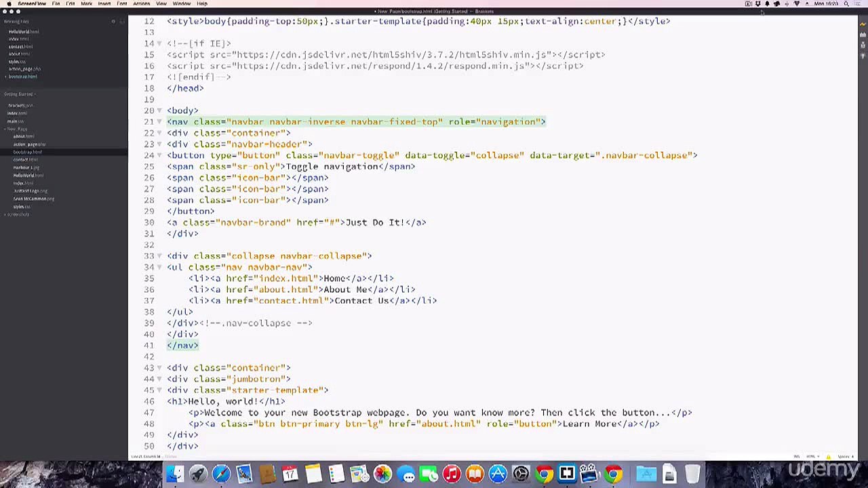Select HelloWorld.html in Working Files
This screenshot has height=488, width=868.
pyautogui.click(x=24, y=32)
